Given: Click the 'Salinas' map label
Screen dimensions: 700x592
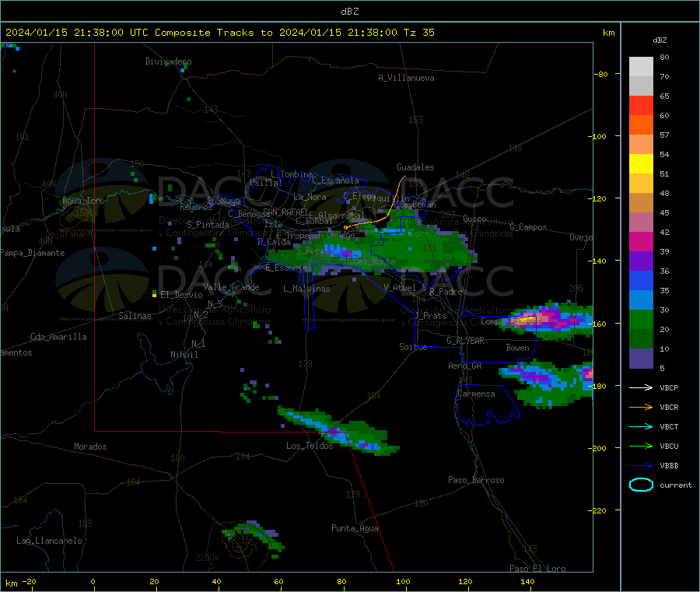Looking at the screenshot, I should pos(135,316).
